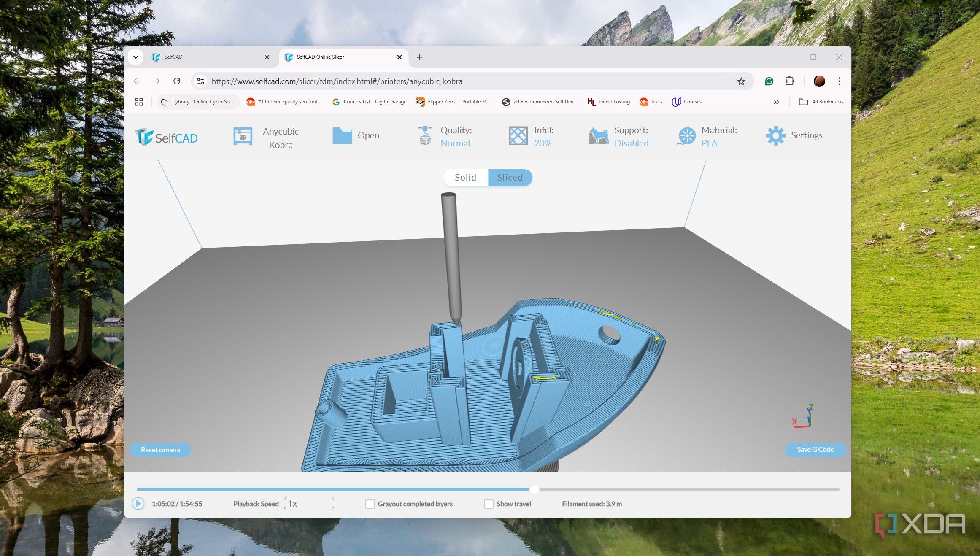Select the SelfCAD Online Slicer tab

pos(343,57)
